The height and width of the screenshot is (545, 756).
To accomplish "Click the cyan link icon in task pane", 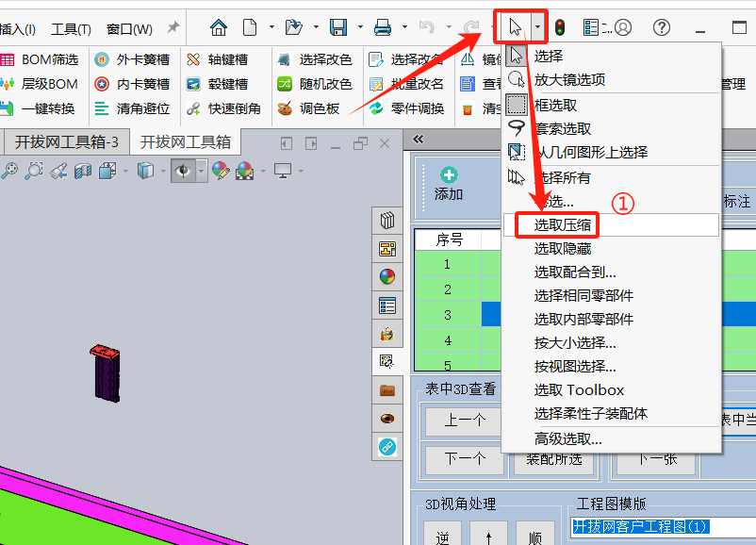I will click(387, 447).
